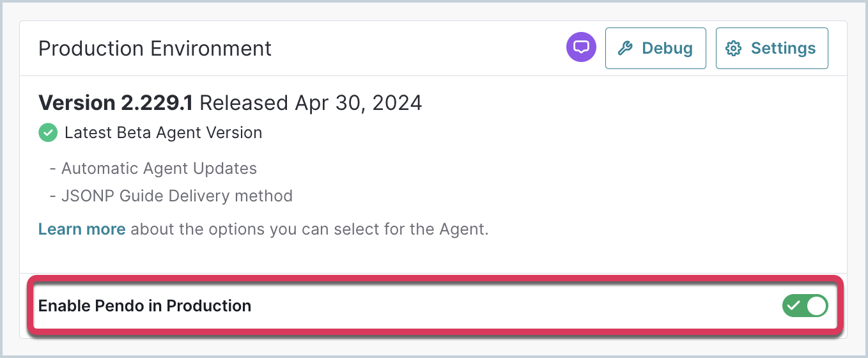This screenshot has height=358, width=868.
Task: Click the purple chat bubble icon
Action: pos(581,47)
